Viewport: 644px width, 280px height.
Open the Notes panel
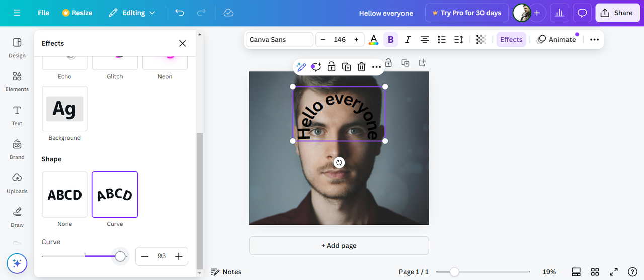pos(226,272)
